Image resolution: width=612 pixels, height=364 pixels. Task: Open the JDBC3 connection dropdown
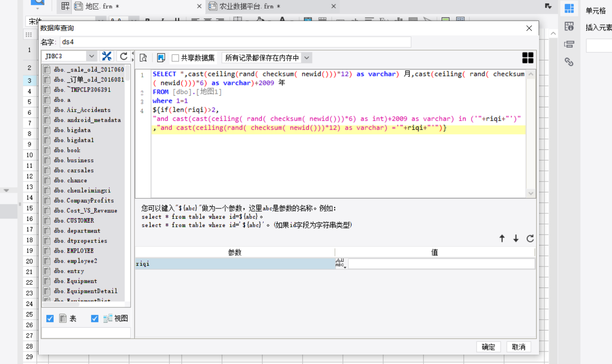coord(92,56)
